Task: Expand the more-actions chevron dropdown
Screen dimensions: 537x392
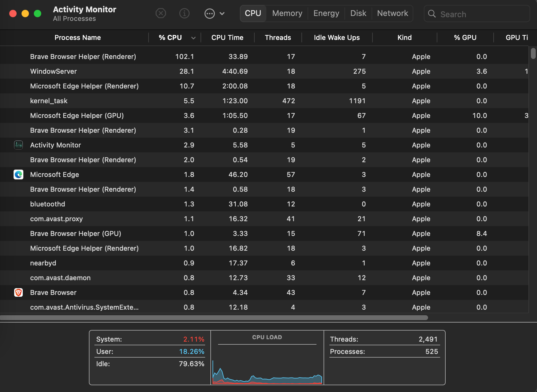Action: click(x=222, y=14)
